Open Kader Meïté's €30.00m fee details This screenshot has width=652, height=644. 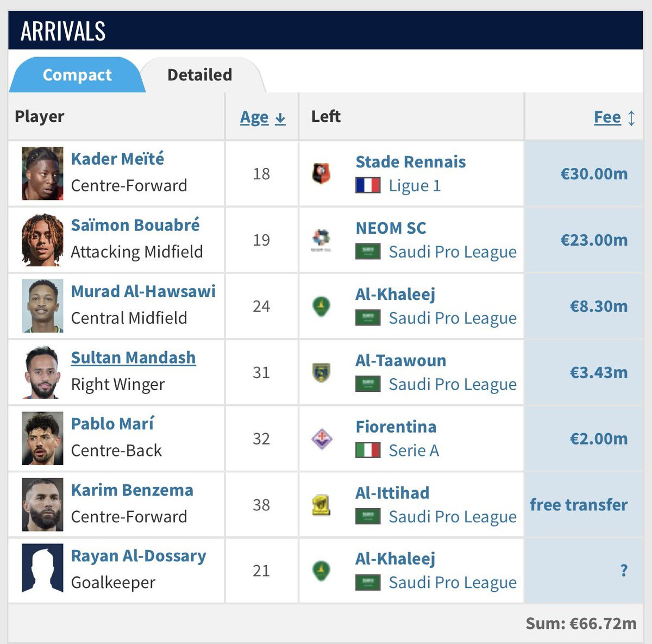point(594,174)
